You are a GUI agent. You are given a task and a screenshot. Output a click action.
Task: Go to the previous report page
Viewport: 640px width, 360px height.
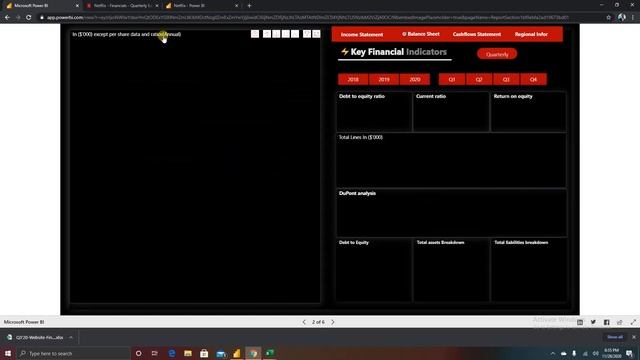click(x=304, y=322)
